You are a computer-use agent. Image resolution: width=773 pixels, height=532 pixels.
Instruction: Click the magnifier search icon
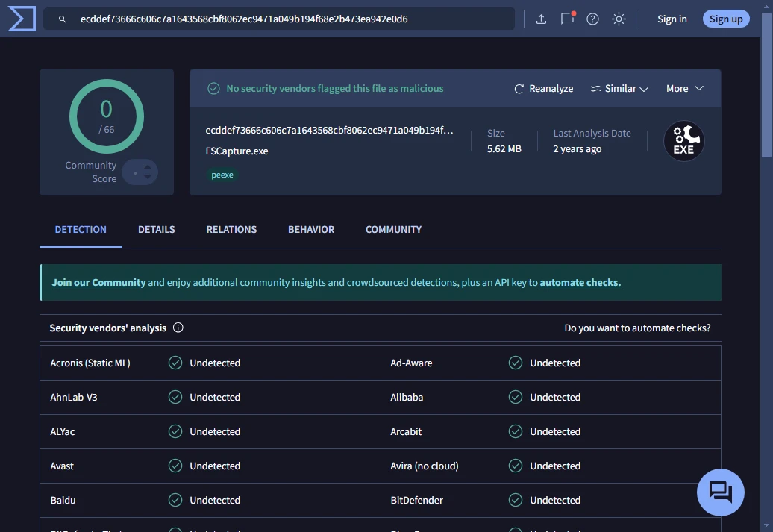[63, 19]
